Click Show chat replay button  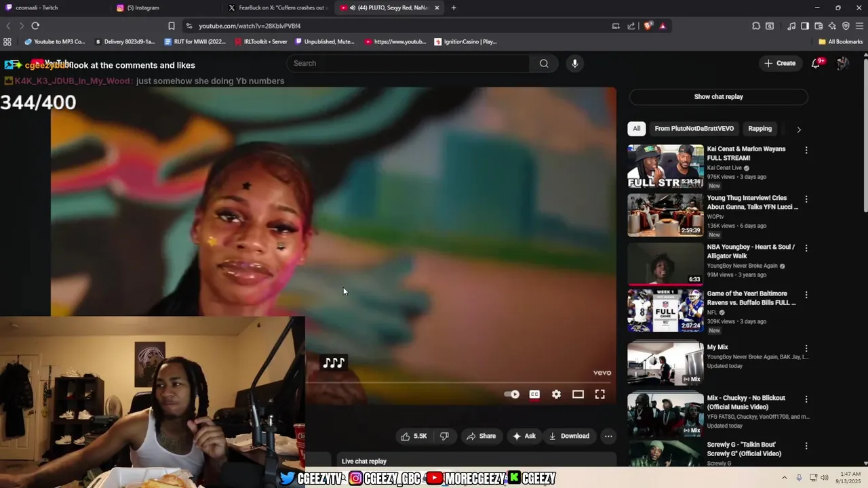point(718,97)
